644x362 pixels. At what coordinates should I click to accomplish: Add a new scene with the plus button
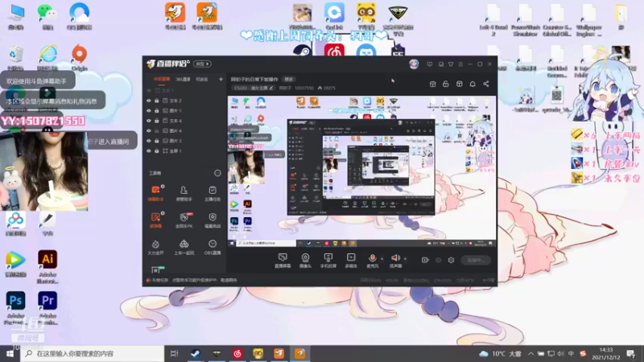(x=221, y=79)
